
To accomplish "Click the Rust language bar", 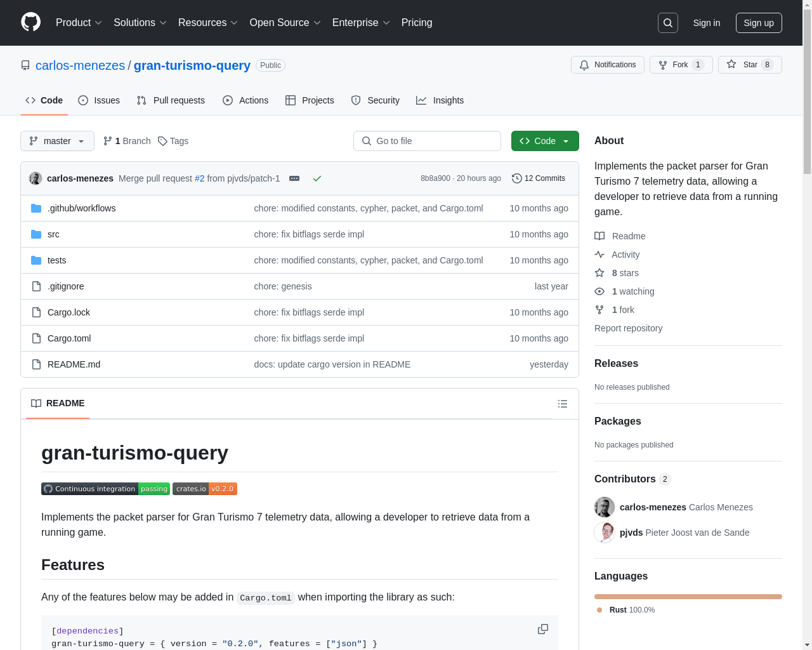I will point(688,597).
